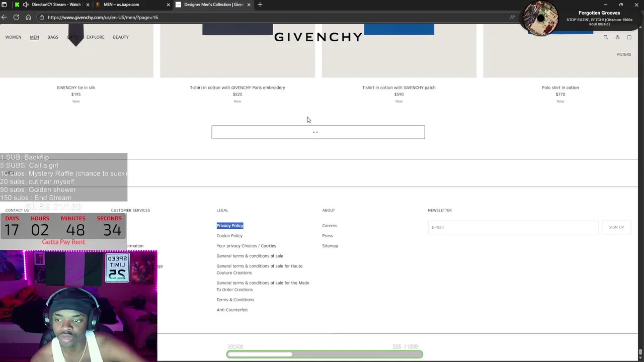Open the Givenchy site search

tap(606, 37)
